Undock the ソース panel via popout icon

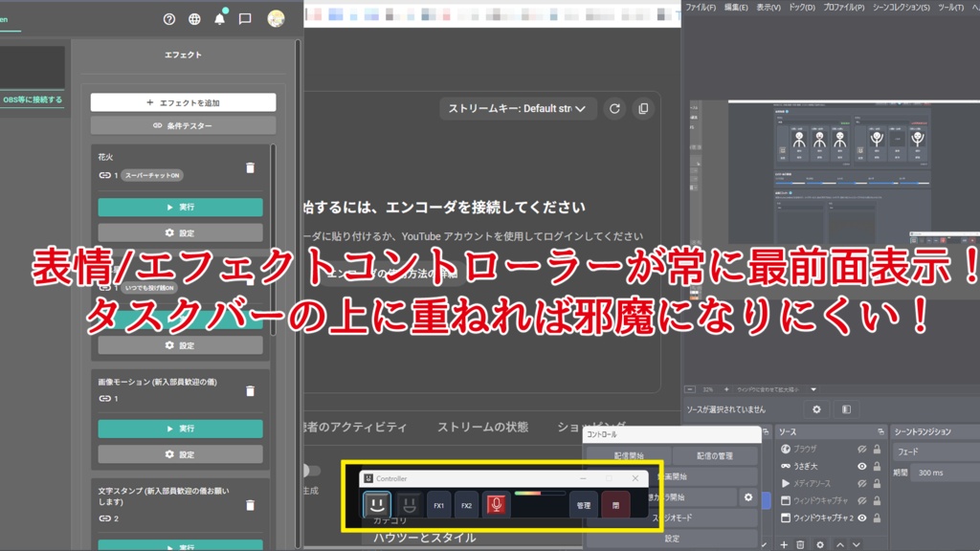click(880, 431)
